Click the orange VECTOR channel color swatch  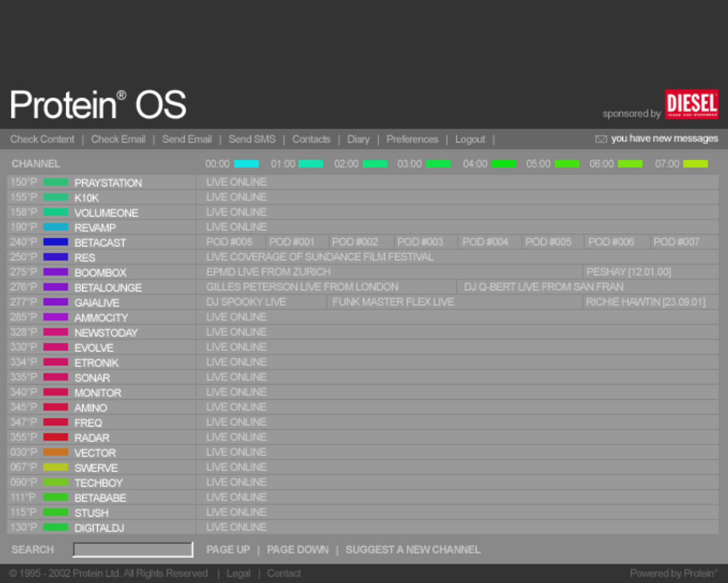click(x=56, y=452)
